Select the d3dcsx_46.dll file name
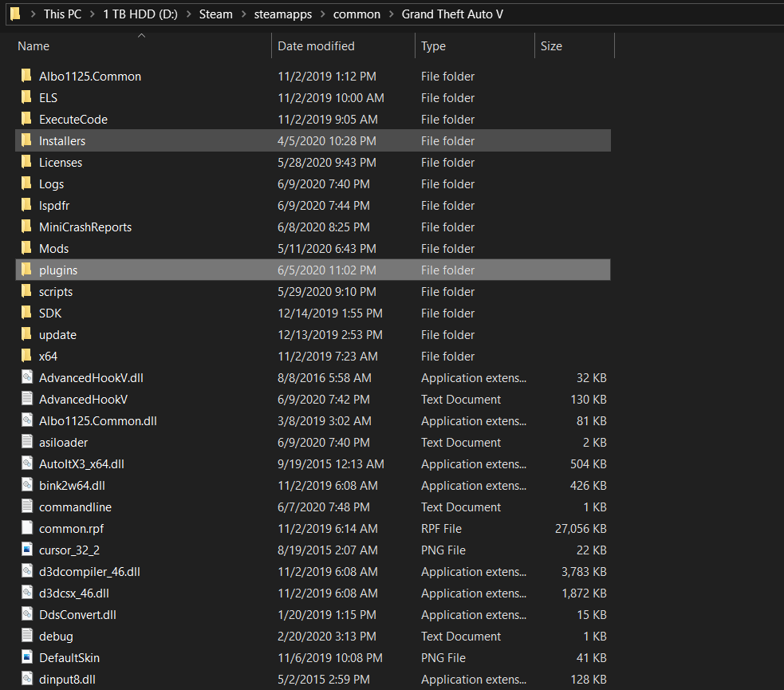 (x=74, y=593)
